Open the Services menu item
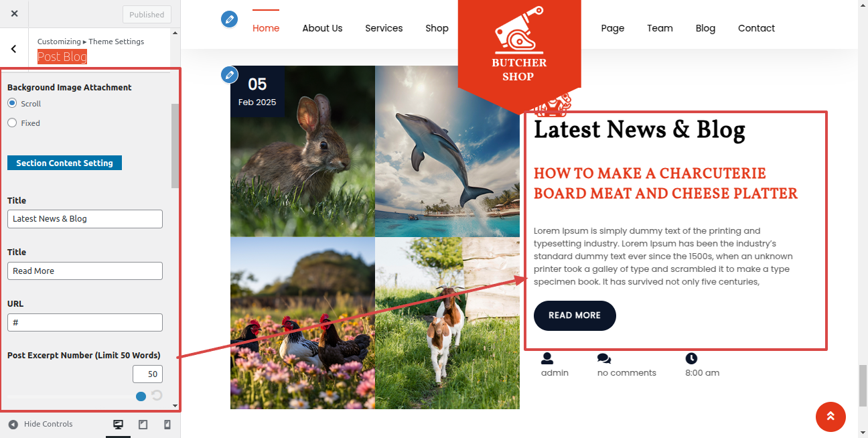Image resolution: width=868 pixels, height=438 pixels. (x=384, y=28)
